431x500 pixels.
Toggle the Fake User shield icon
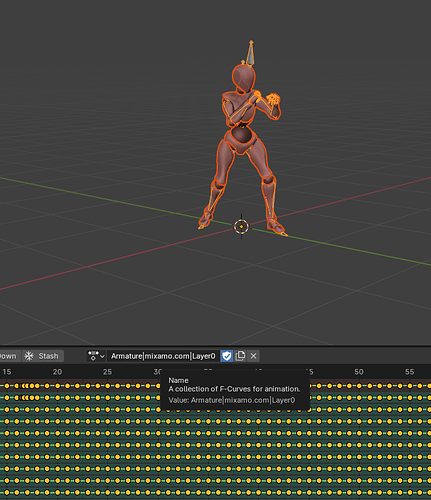(227, 356)
